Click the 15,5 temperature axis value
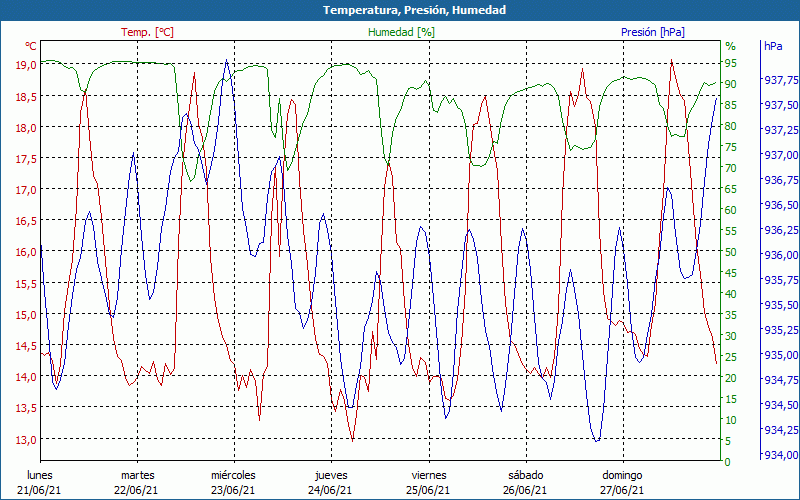The width and height of the screenshot is (800, 500). coord(27,283)
